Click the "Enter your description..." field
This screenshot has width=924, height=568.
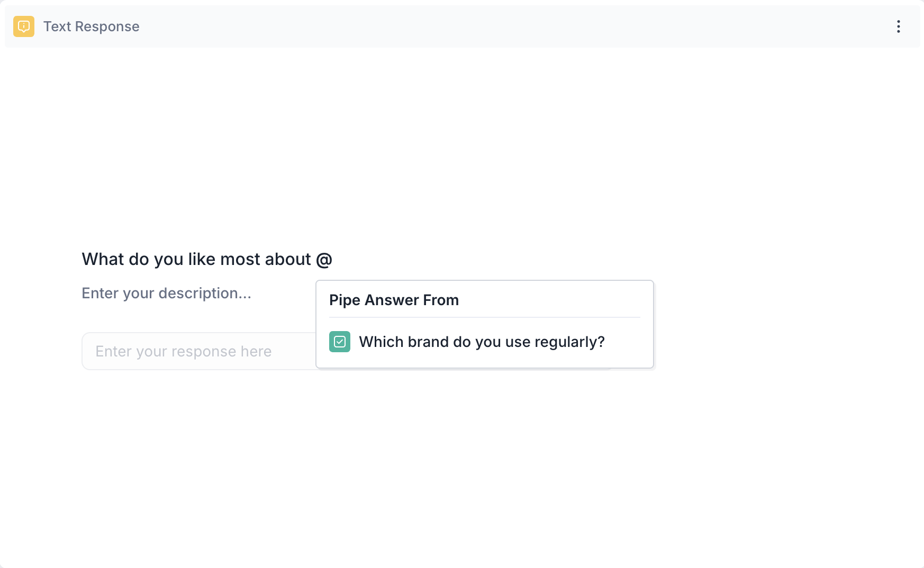pos(166,293)
